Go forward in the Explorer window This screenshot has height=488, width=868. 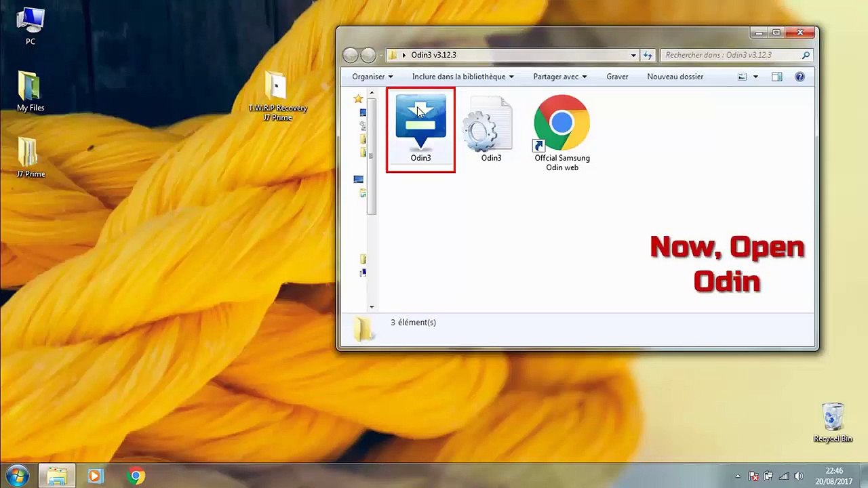click(368, 55)
